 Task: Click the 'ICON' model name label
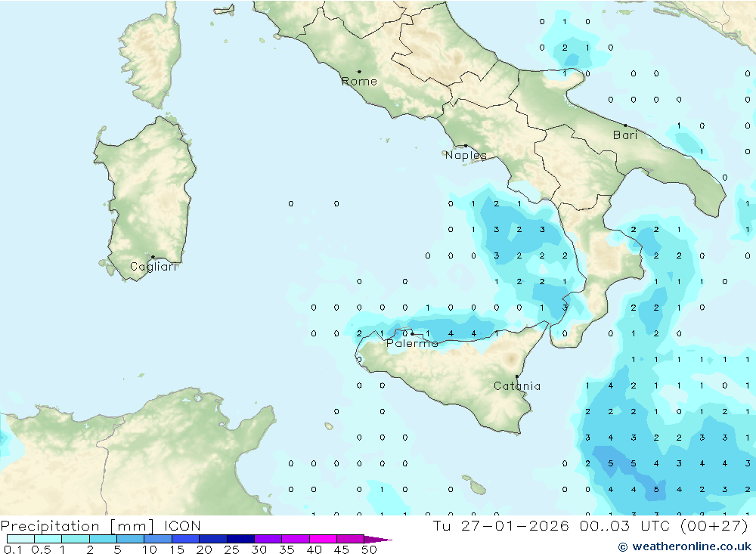pos(182,525)
